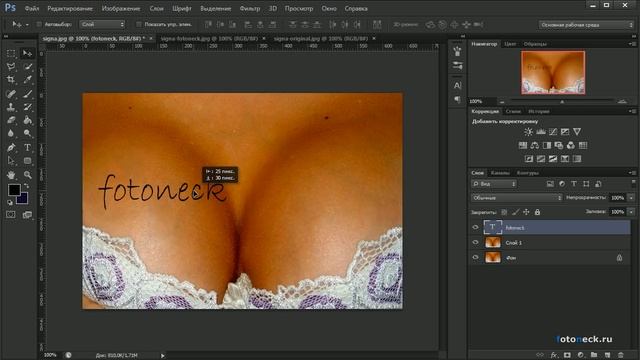Select the Blur tool

coord(11,133)
